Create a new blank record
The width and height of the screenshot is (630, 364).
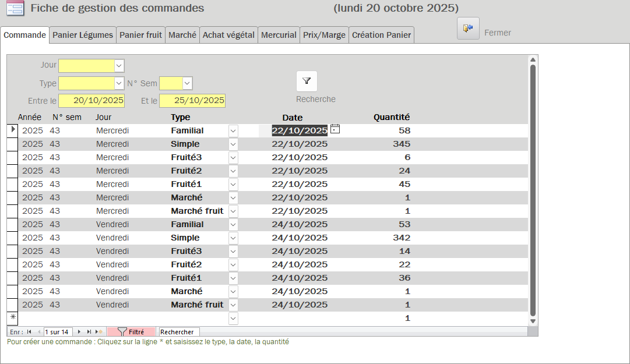coord(98,332)
